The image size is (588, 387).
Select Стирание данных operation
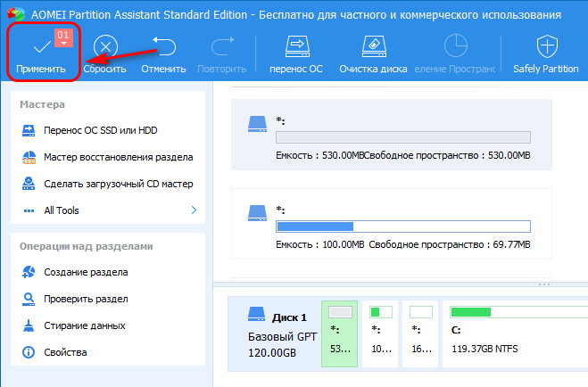tap(74, 325)
